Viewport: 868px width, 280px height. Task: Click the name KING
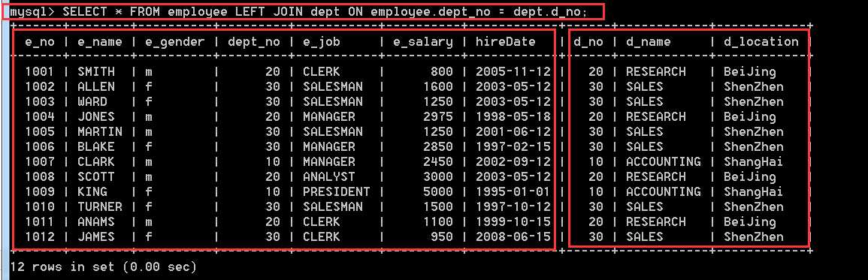[x=92, y=192]
